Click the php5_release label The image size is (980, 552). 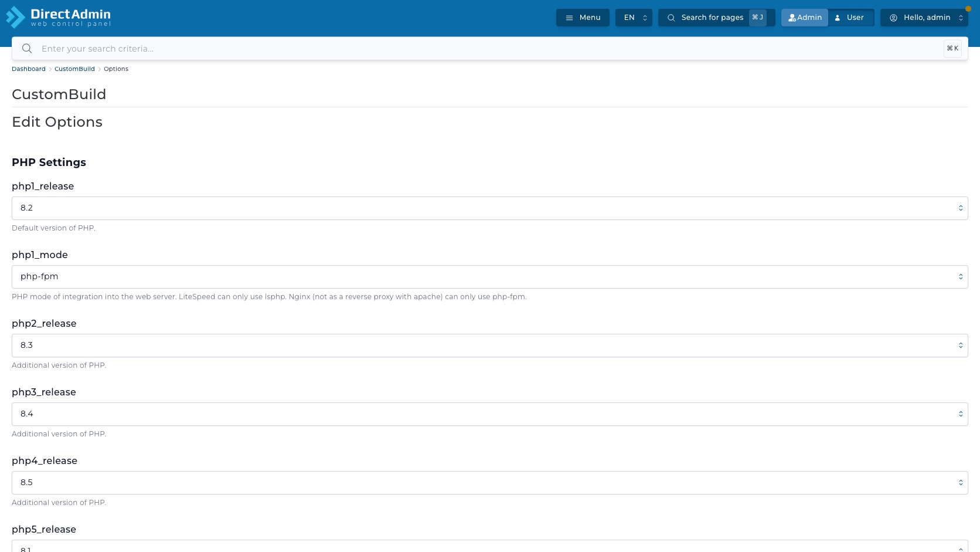44,529
